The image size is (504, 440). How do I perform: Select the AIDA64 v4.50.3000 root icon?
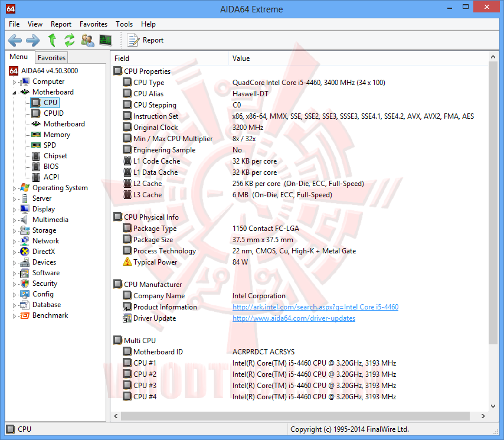(14, 71)
